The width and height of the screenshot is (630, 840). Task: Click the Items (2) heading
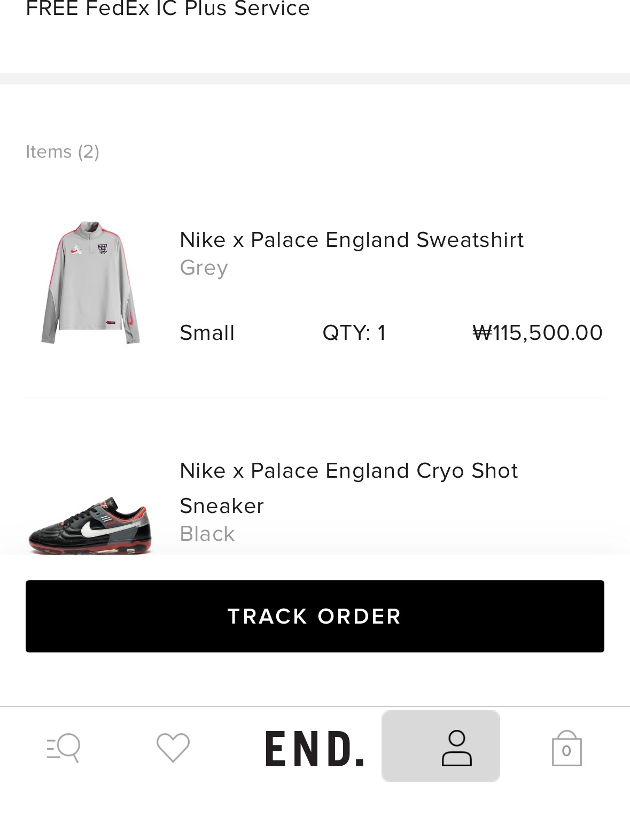(63, 152)
